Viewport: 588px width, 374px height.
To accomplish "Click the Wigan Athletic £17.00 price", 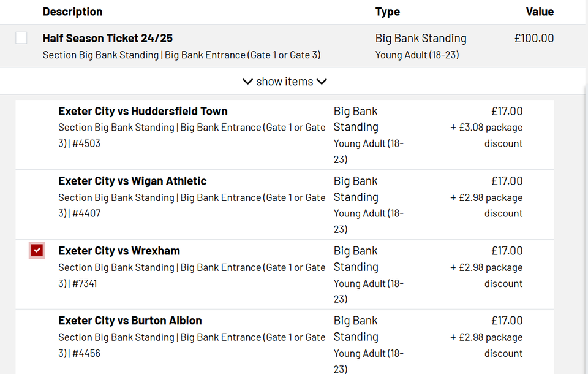I will click(507, 181).
